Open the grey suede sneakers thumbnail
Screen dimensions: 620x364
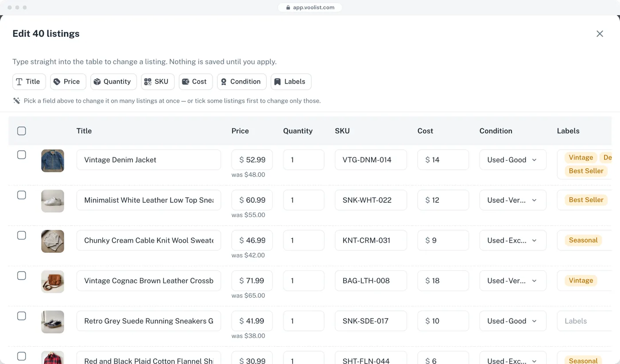(53, 321)
